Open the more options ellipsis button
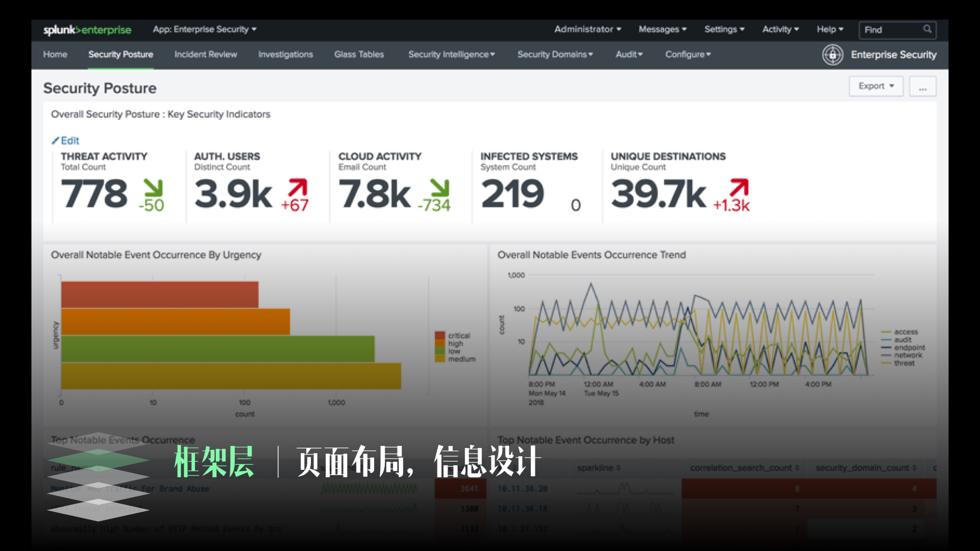Image resolution: width=980 pixels, height=551 pixels. pos(922,86)
